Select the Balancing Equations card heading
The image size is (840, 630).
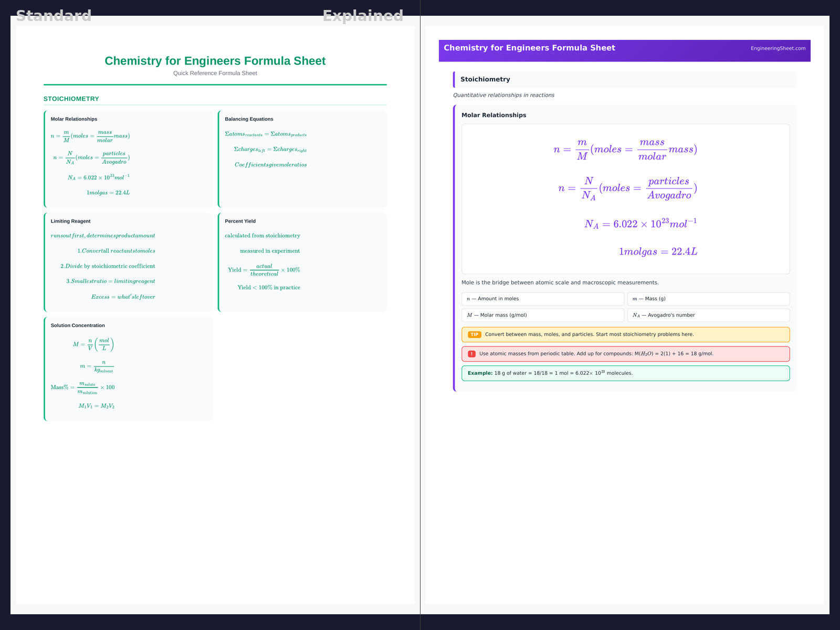click(x=249, y=119)
